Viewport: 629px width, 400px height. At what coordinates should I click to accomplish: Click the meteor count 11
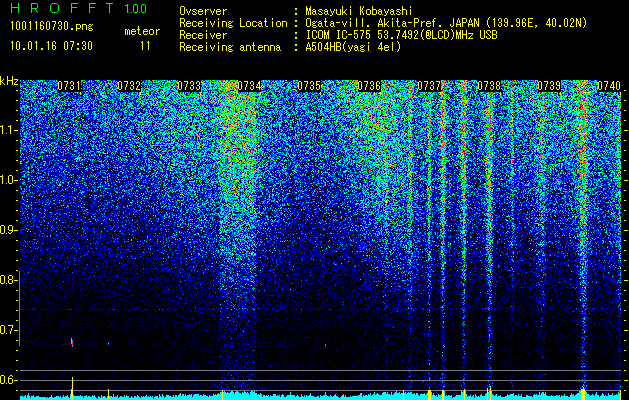(x=145, y=46)
